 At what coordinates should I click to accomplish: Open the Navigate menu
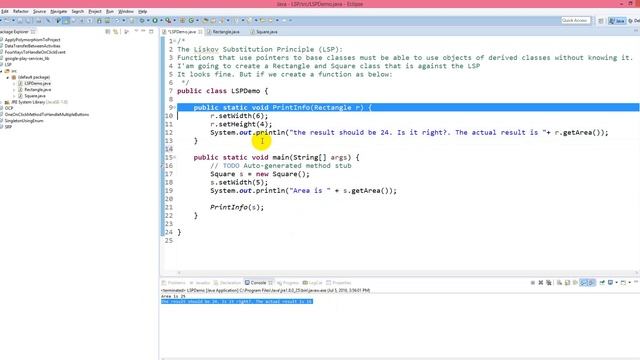point(58,11)
